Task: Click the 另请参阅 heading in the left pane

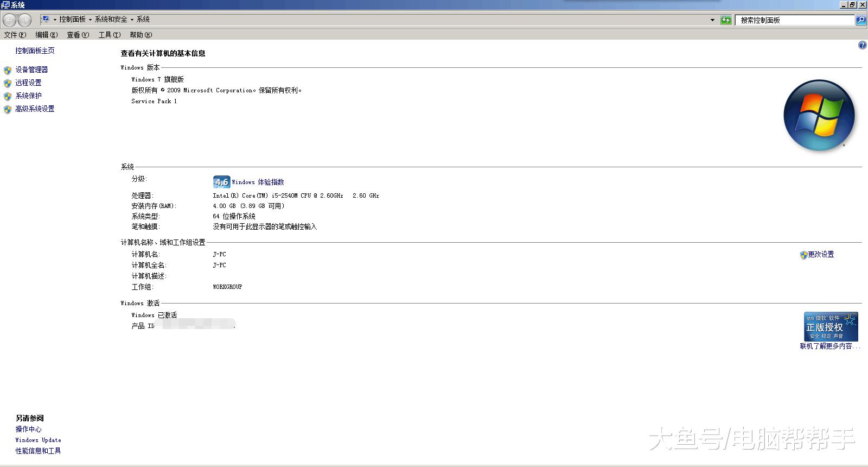Action: coord(30,418)
